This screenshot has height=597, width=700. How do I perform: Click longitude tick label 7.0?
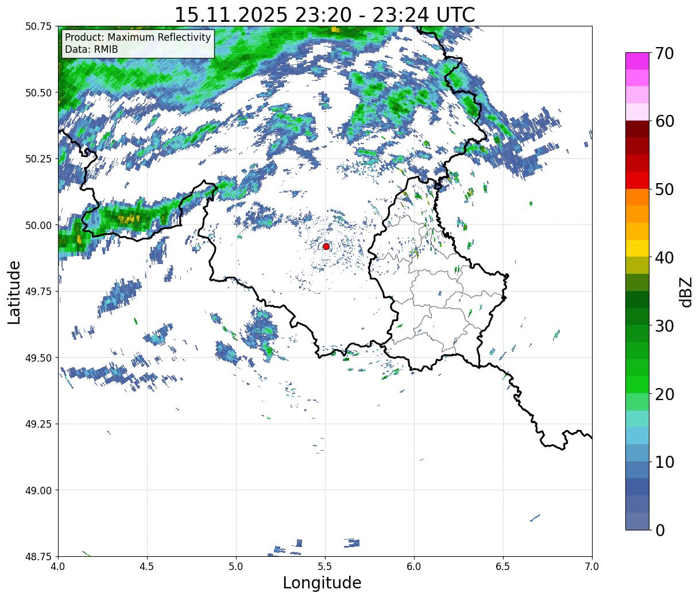pos(592,566)
